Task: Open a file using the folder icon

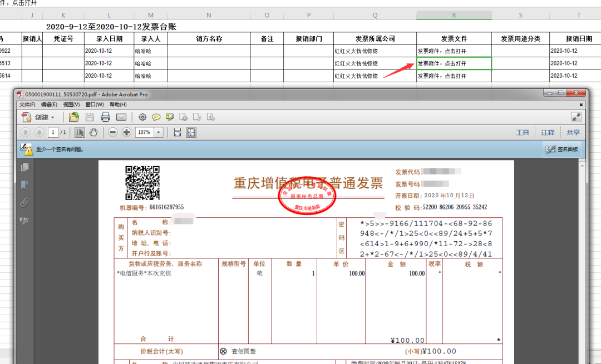Action: click(73, 117)
